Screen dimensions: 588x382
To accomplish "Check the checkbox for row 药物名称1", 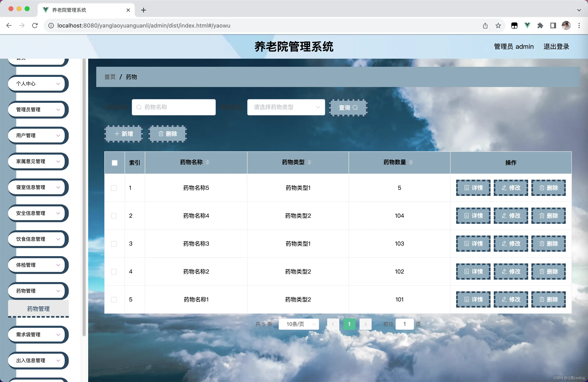I will 114,299.
